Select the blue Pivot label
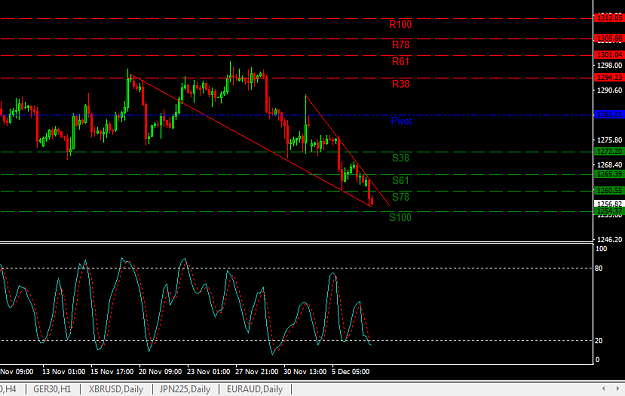 (401, 121)
